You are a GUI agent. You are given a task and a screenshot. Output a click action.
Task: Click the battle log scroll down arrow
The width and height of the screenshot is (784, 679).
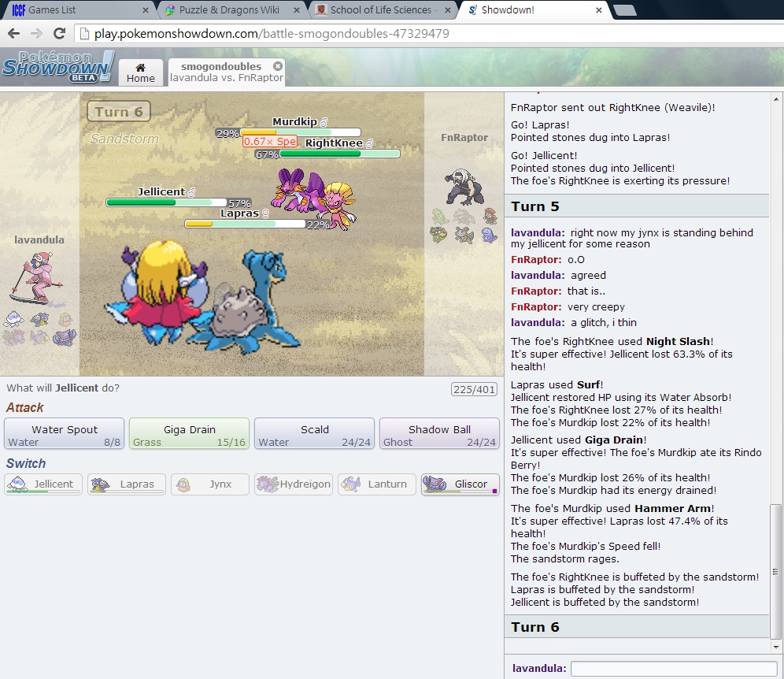pos(776,647)
